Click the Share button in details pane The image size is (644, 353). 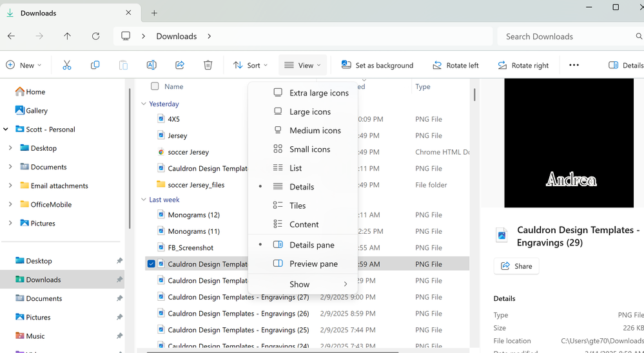[516, 266]
